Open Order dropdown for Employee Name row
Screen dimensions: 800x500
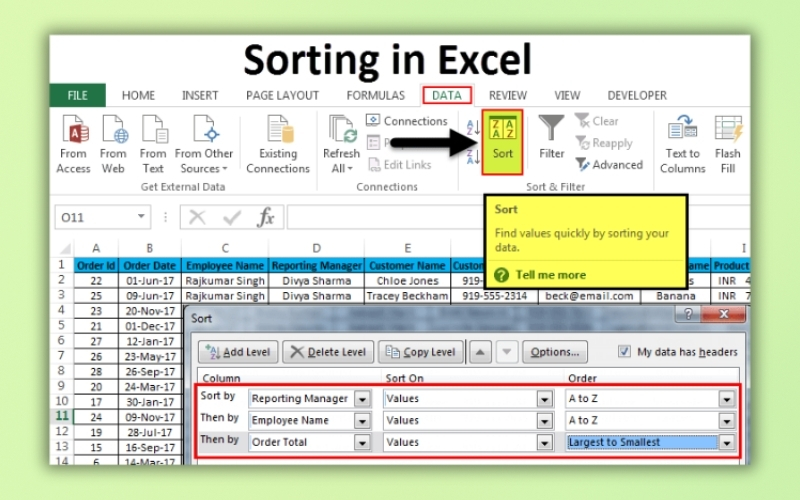[x=727, y=421]
